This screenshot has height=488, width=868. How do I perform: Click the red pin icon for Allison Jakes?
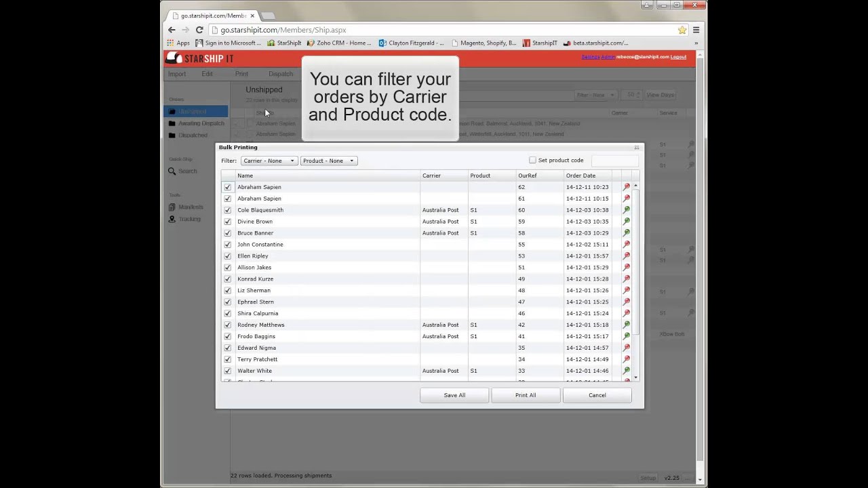627,268
